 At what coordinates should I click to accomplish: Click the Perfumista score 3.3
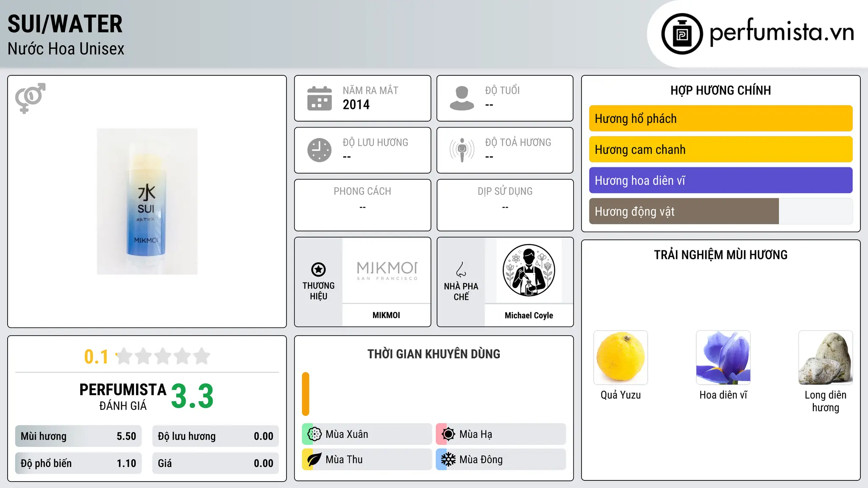pos(192,396)
